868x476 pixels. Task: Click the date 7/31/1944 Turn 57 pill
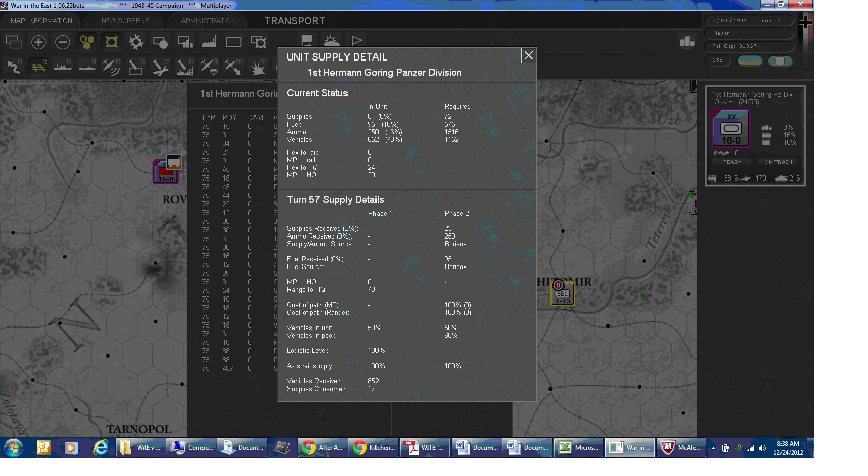pyautogui.click(x=749, y=20)
